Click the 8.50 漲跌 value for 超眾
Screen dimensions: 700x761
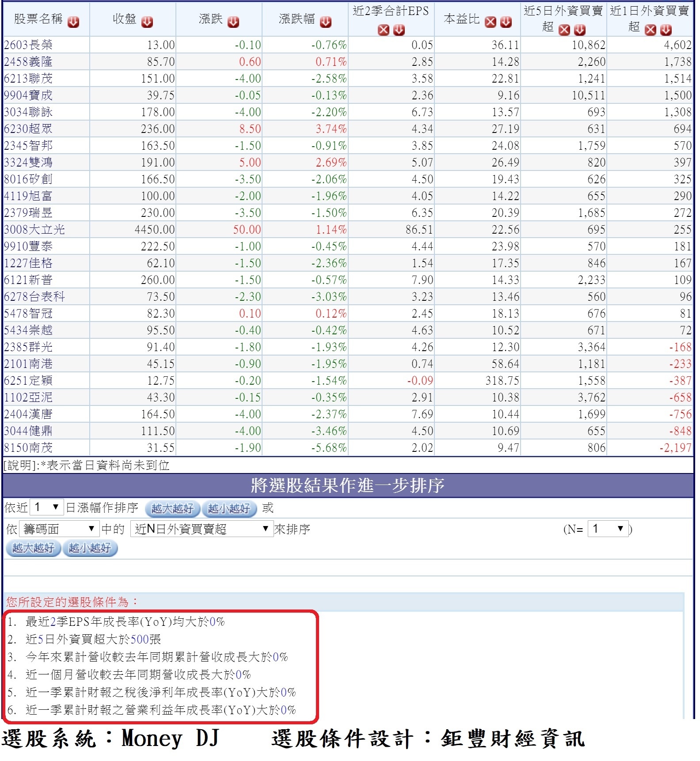click(x=250, y=129)
